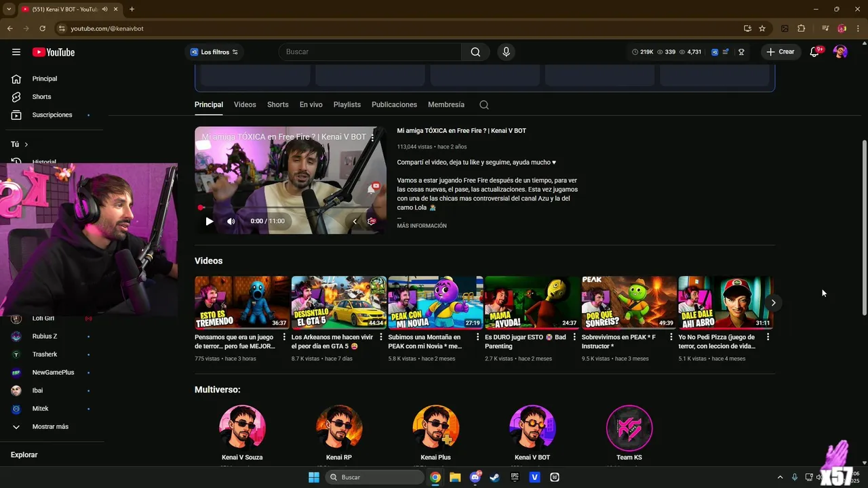Expand the Tú section chevron
The image size is (868, 488).
26,144
